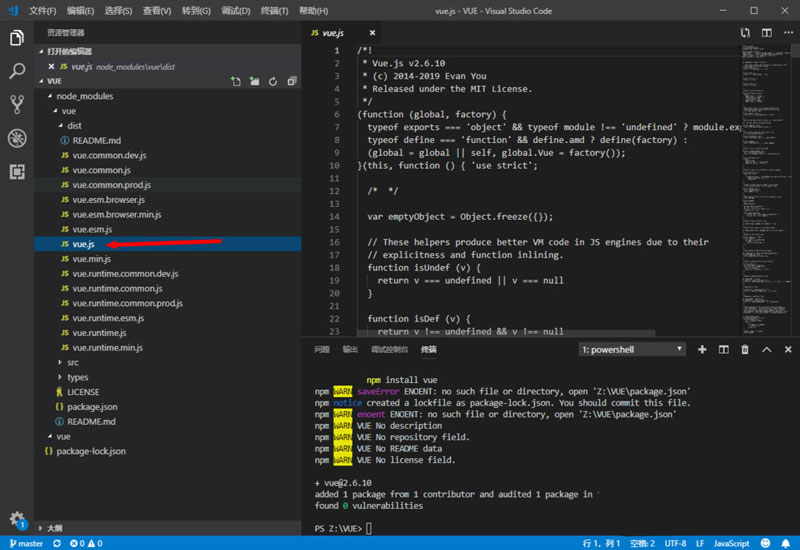Open the Search view in activity bar
The width and height of the screenshot is (800, 550).
(x=16, y=71)
